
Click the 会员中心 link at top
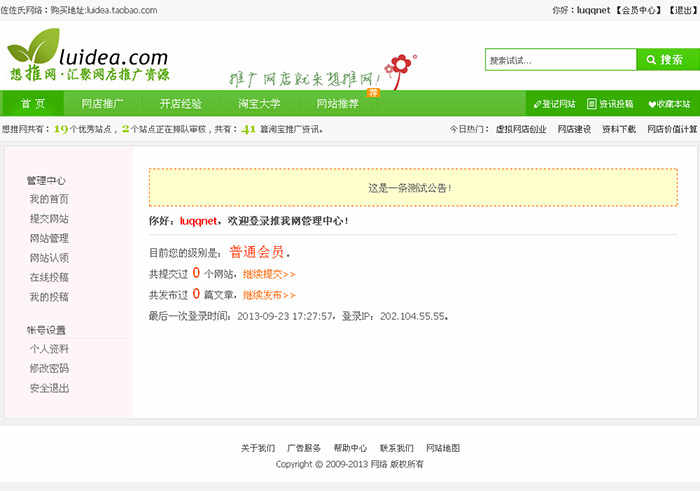[638, 10]
